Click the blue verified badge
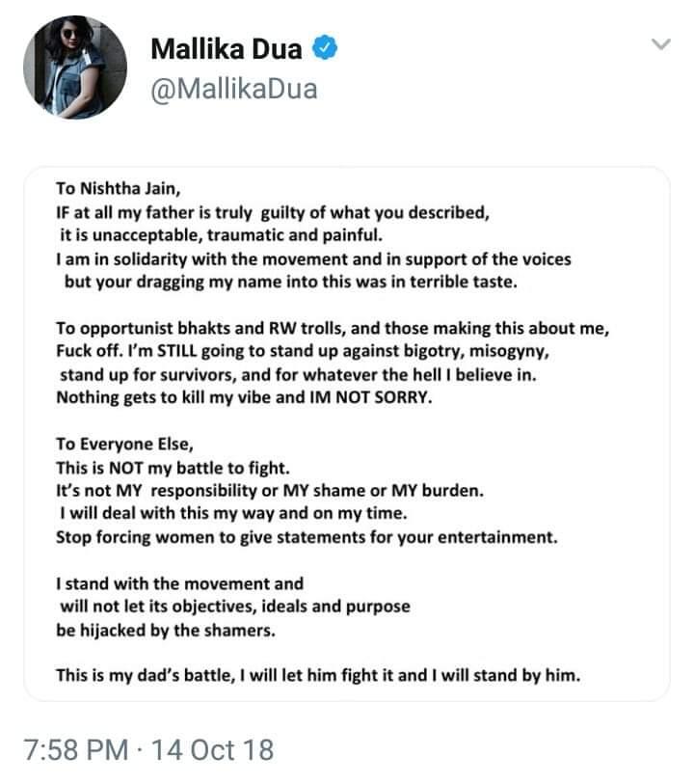The height and width of the screenshot is (784, 694). pos(325,48)
